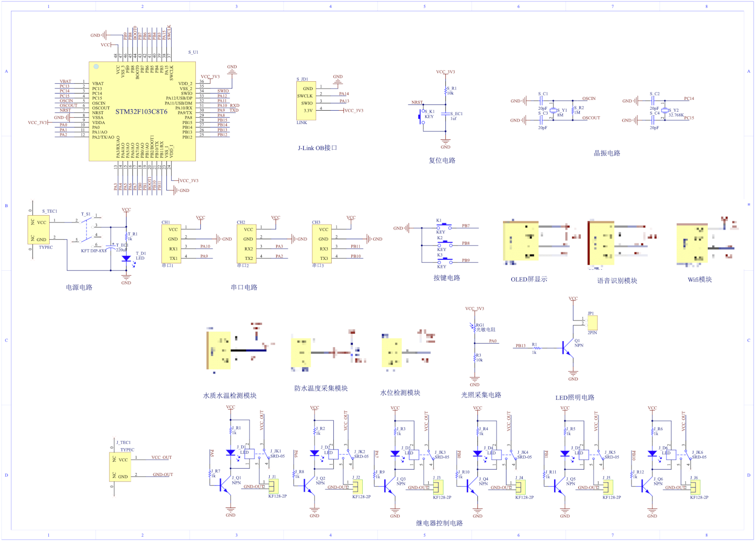
Task: Click the 光照采集电路 label
Action: 481,395
